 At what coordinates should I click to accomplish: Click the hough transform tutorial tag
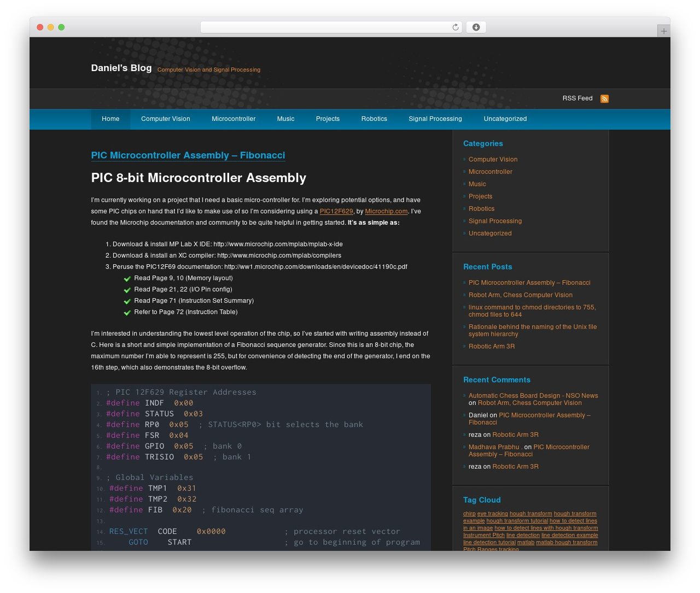tap(517, 521)
